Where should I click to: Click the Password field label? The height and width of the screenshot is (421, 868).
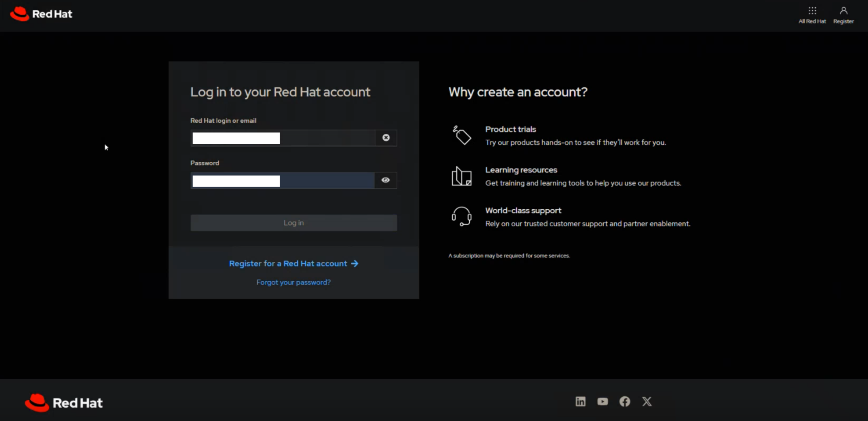click(x=205, y=163)
